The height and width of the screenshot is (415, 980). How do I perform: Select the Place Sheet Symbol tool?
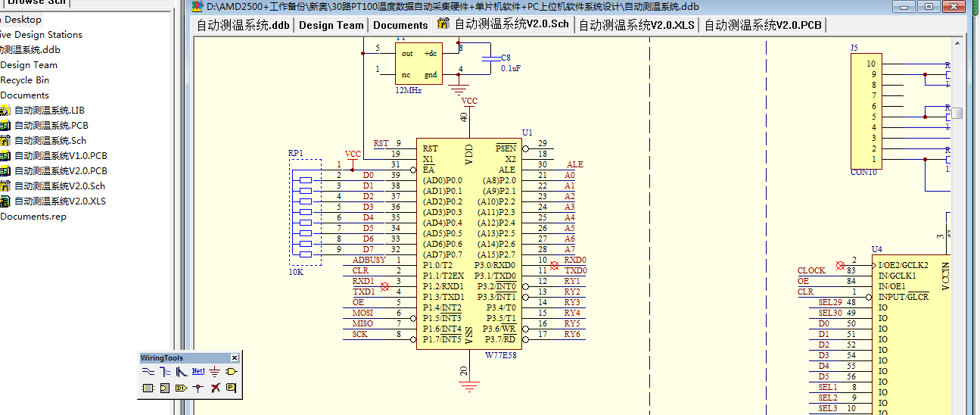coord(148,388)
